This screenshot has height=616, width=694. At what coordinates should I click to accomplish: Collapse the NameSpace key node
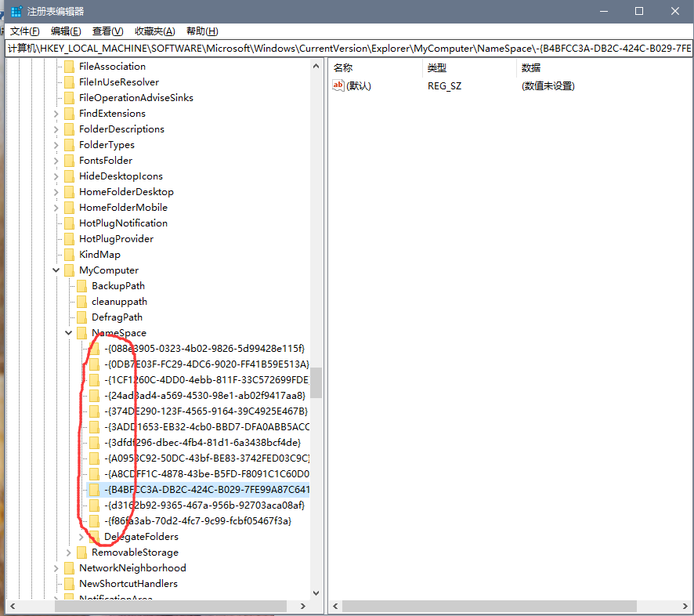click(x=69, y=333)
